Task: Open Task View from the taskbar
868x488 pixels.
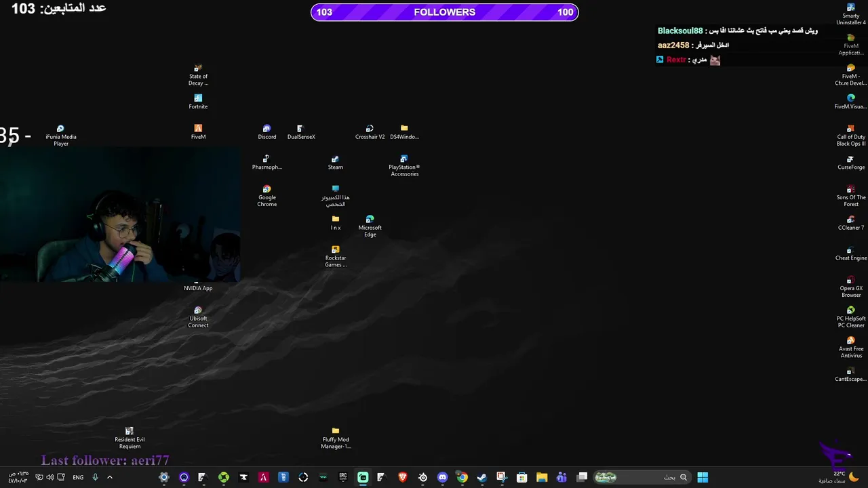Action: click(x=582, y=477)
